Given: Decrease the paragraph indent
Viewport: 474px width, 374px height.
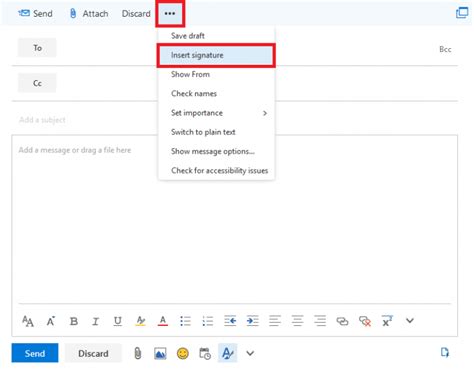Looking at the screenshot, I should coord(230,321).
